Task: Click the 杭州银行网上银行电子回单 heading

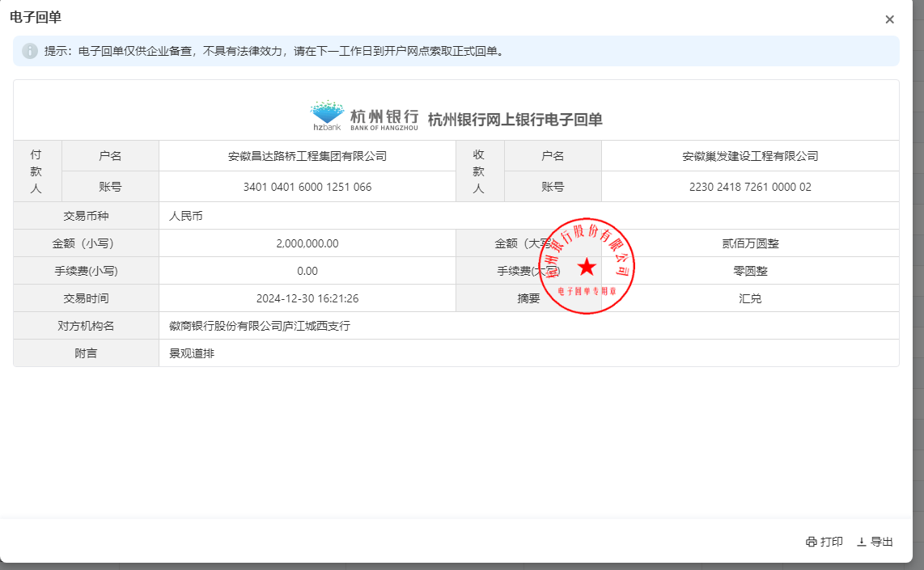Action: (x=515, y=120)
